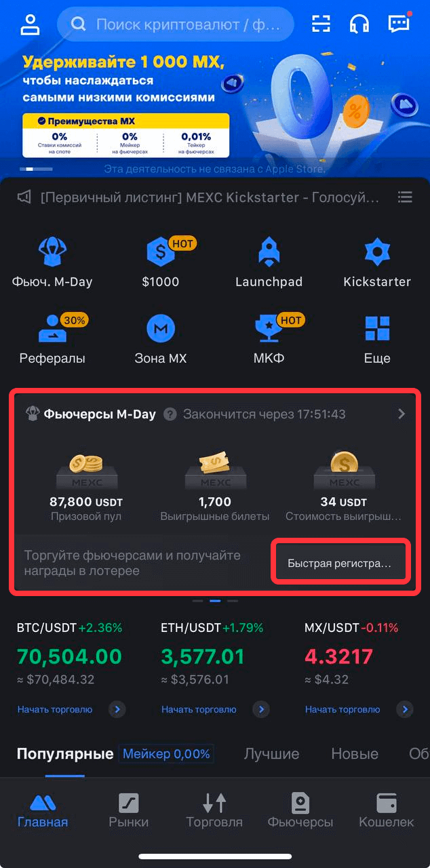This screenshot has width=430, height=868.
Task: Expand Фьючерсы M-Day with chevron arrow
Action: point(402,414)
